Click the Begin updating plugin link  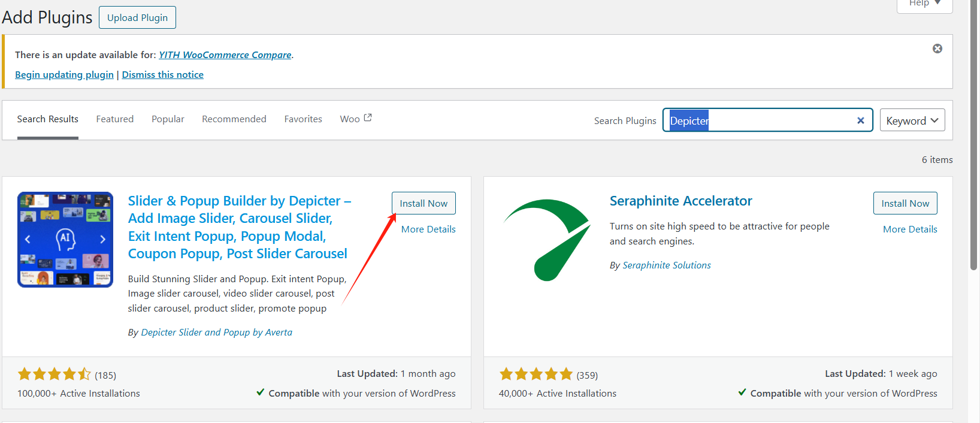coord(64,75)
